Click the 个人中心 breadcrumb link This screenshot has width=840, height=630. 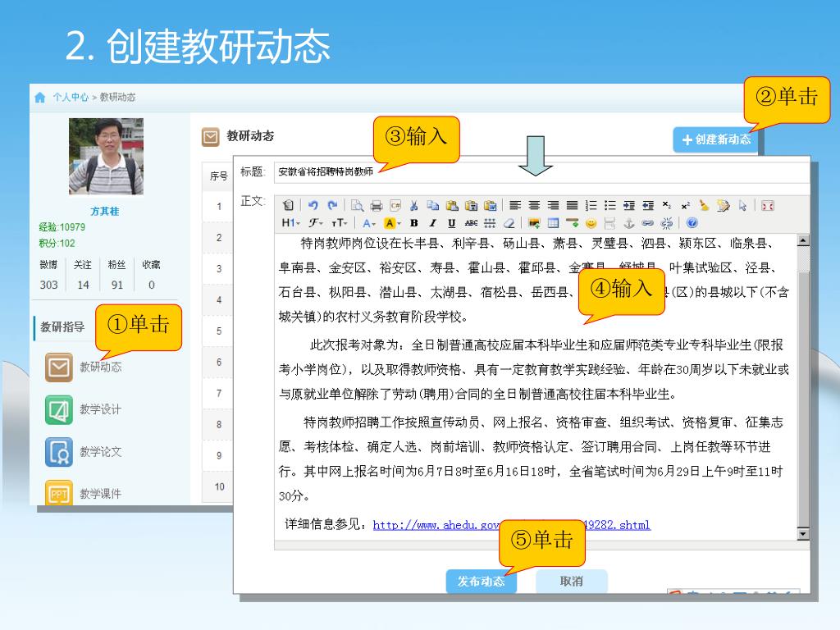pos(71,97)
